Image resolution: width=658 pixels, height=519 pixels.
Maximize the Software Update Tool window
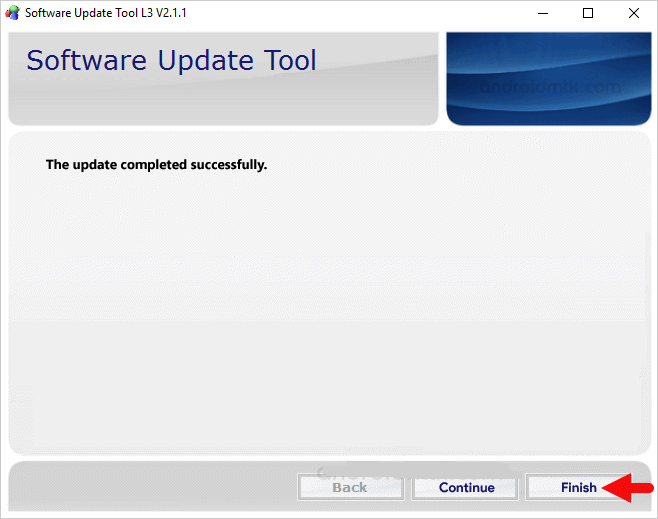coord(588,14)
